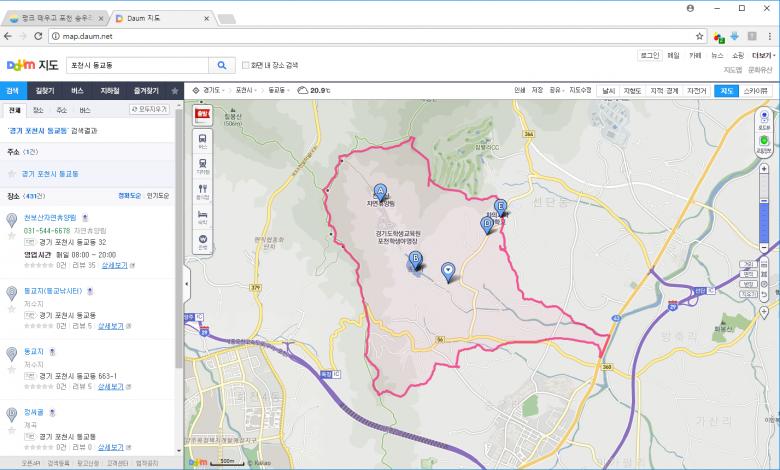
Task: Zoom in with the plus button
Action: point(764,165)
